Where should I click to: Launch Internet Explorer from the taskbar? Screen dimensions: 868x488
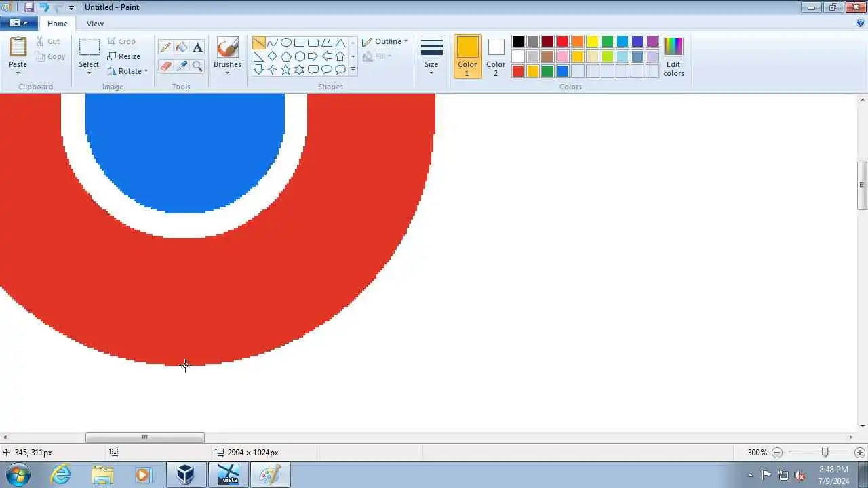61,474
